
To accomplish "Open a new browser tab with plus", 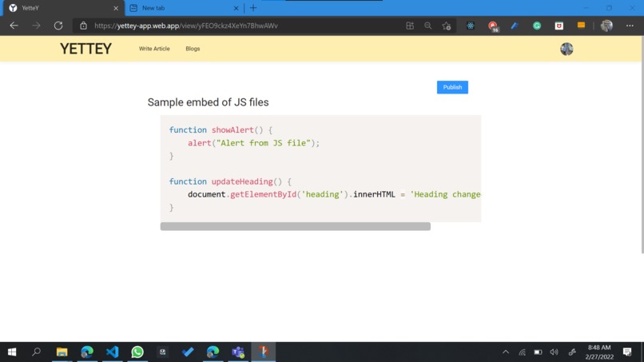I will coord(253,8).
